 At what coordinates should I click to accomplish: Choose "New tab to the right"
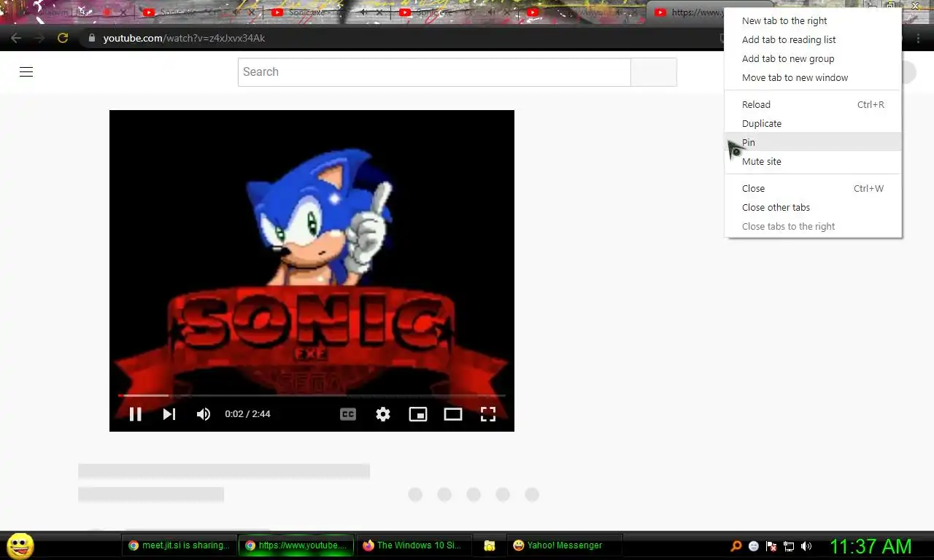813,20
